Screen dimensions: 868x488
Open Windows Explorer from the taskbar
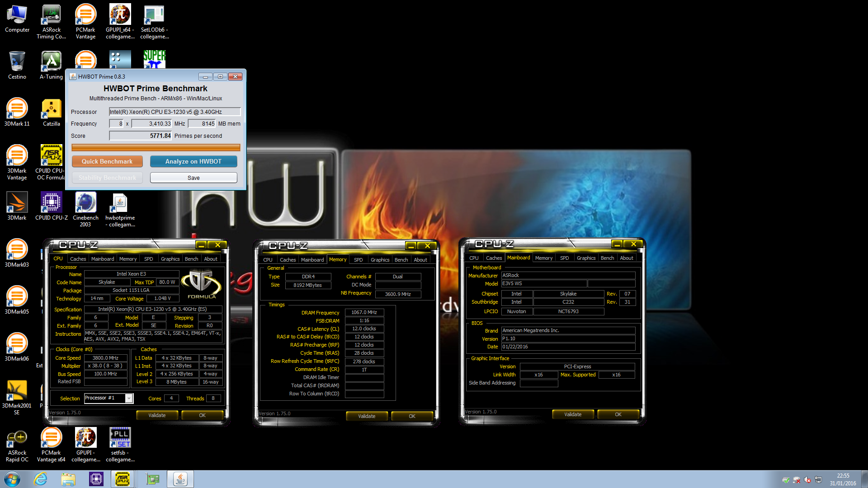[68, 479]
